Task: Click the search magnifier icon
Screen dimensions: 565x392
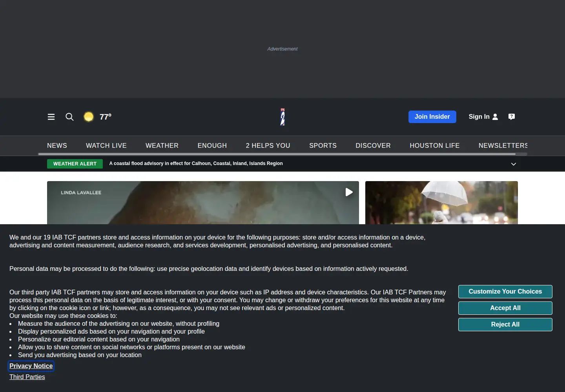Action: 69,117
